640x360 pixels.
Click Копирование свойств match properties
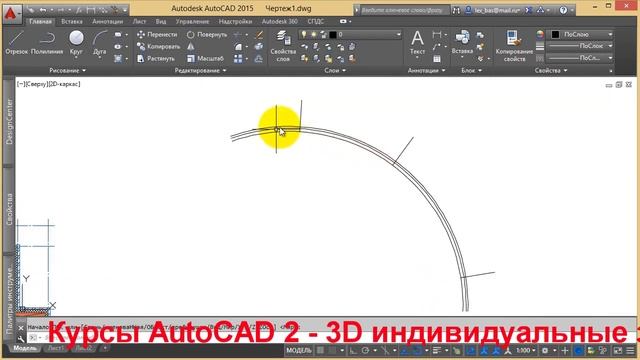pyautogui.click(x=514, y=46)
